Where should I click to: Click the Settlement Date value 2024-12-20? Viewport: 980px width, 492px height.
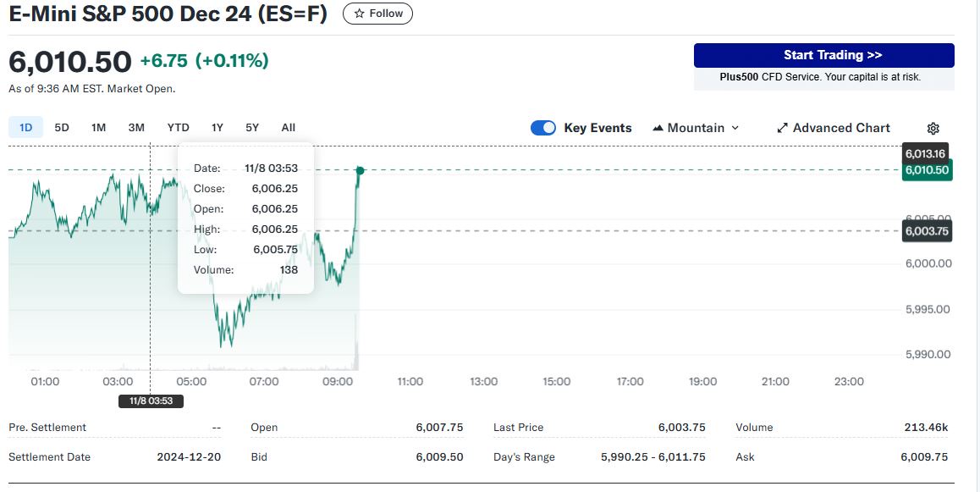[189, 457]
